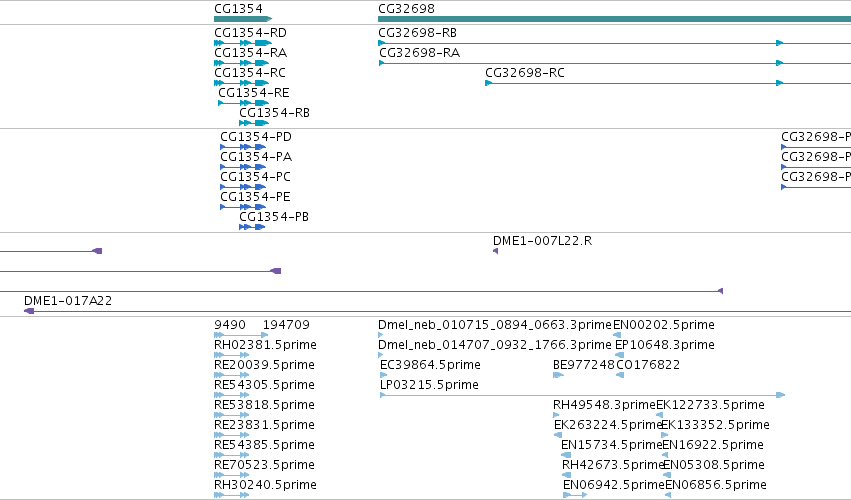Click transcript CG1354-RD label
The height and width of the screenshot is (500, 851).
[x=250, y=33]
